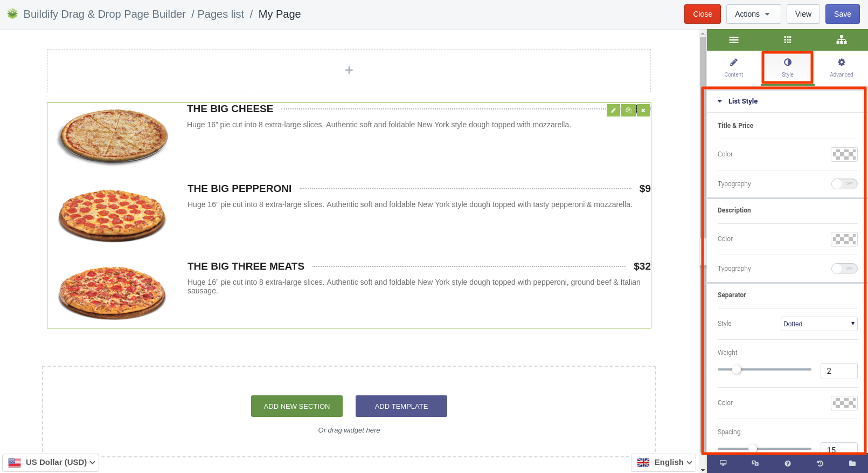
Task: Open the widgets grid icon
Action: [787, 40]
